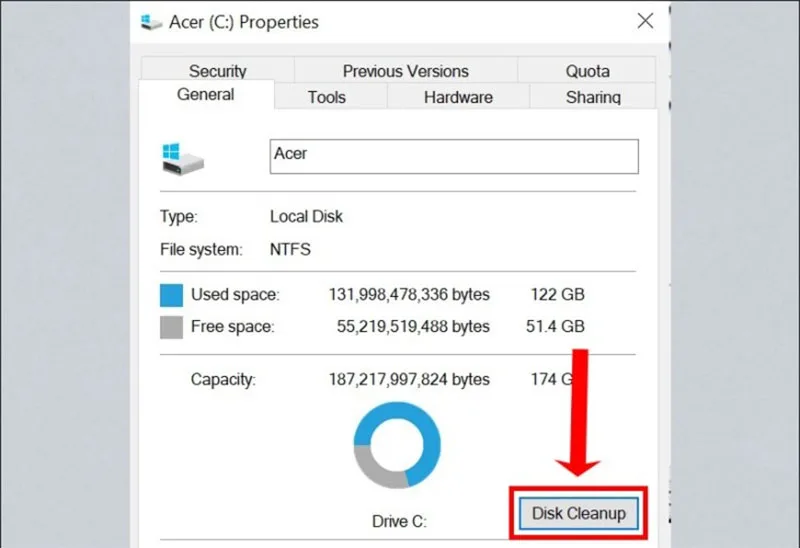
Task: Click the gray Free space color swatch
Action: pos(171,328)
